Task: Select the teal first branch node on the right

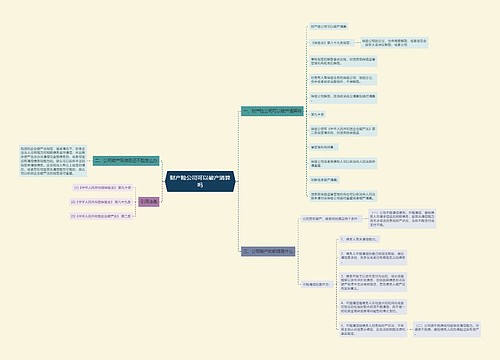Action: click(x=272, y=111)
